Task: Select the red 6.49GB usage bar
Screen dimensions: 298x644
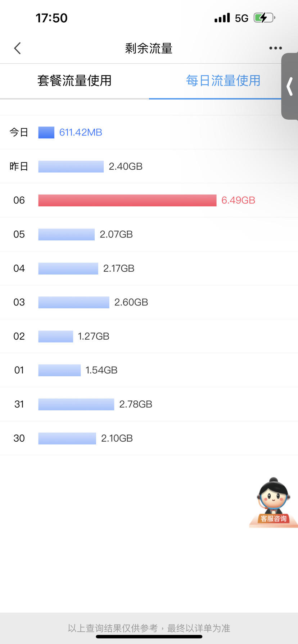Action: [127, 200]
